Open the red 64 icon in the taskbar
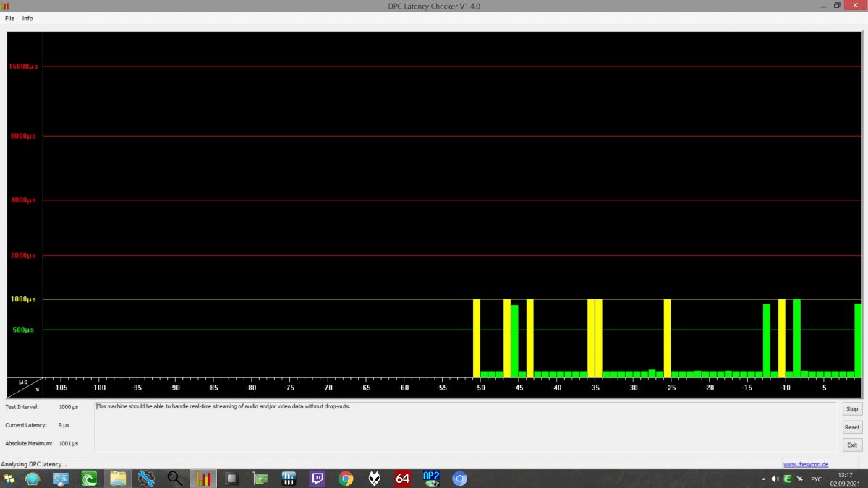The width and height of the screenshot is (868, 488). click(x=403, y=479)
